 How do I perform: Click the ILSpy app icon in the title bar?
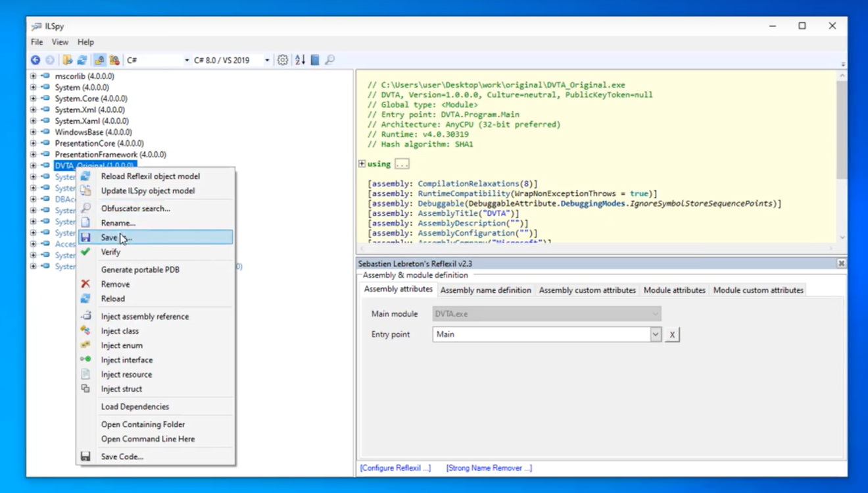coord(36,26)
